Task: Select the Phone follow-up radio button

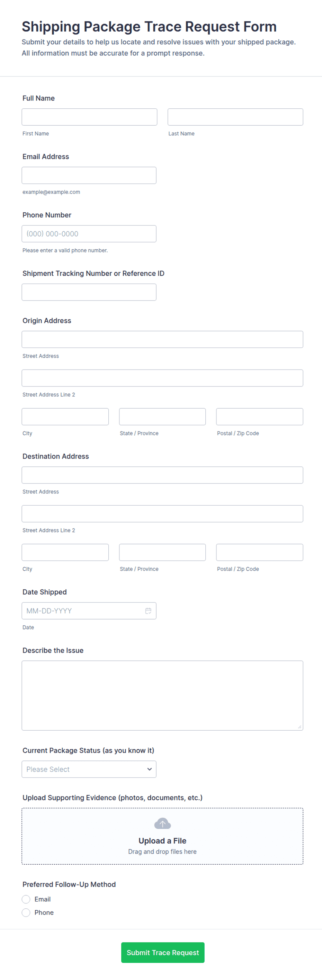Action: [x=26, y=912]
